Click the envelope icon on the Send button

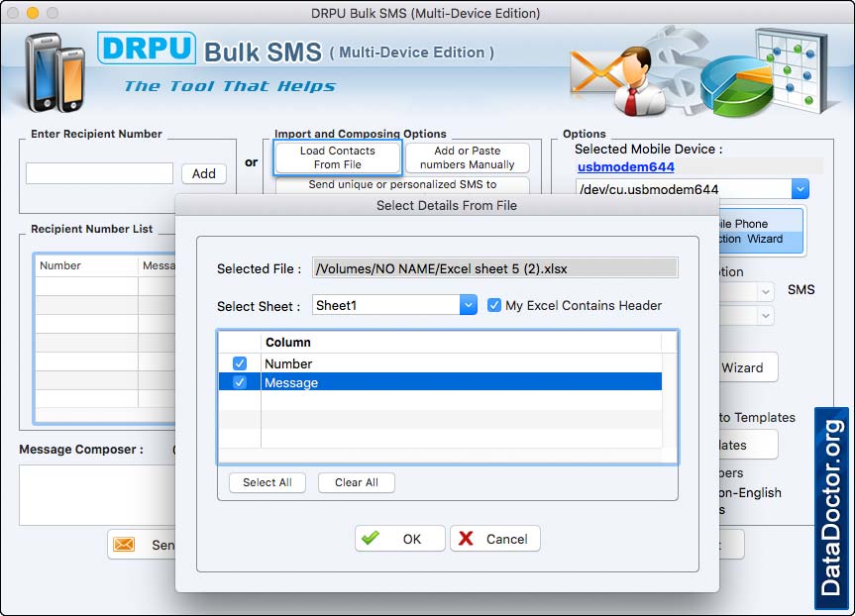[x=124, y=544]
